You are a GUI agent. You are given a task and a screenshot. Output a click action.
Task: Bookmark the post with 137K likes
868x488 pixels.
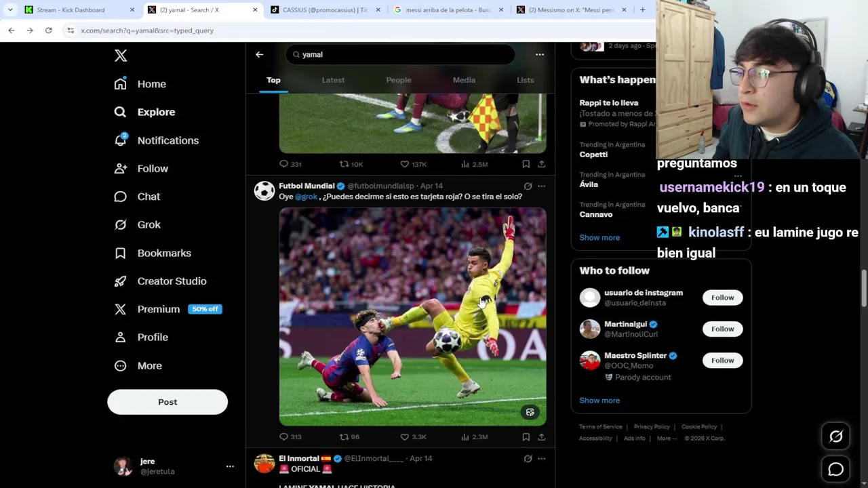[526, 164]
